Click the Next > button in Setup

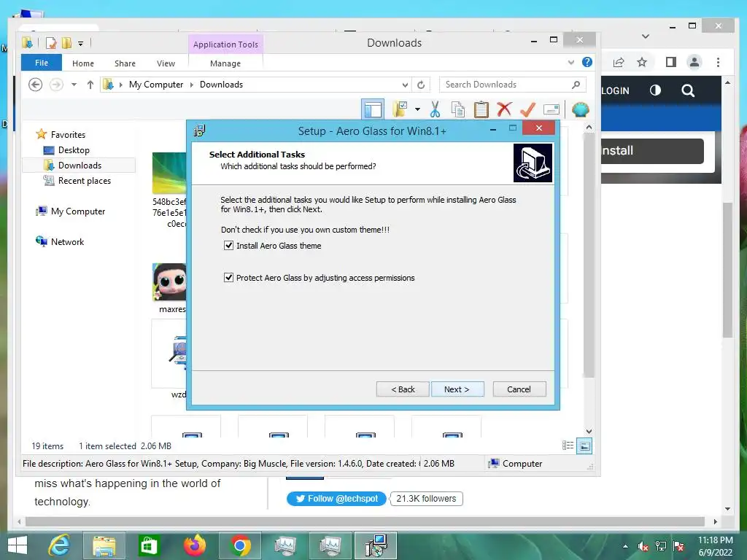click(x=457, y=389)
